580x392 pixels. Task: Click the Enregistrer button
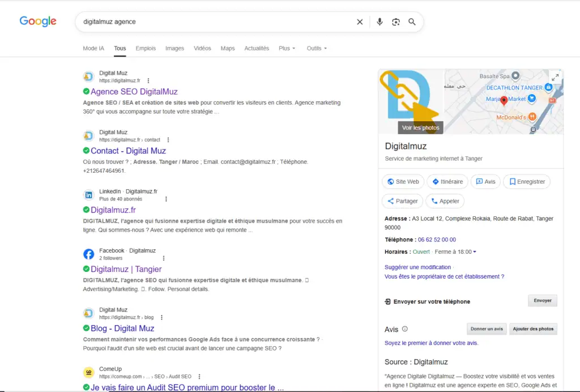(x=527, y=182)
